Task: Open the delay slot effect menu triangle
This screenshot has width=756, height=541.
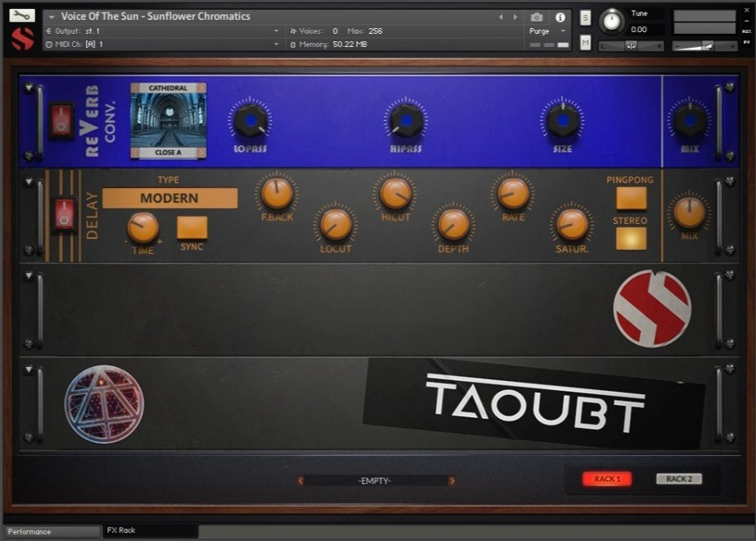Action: 29,181
